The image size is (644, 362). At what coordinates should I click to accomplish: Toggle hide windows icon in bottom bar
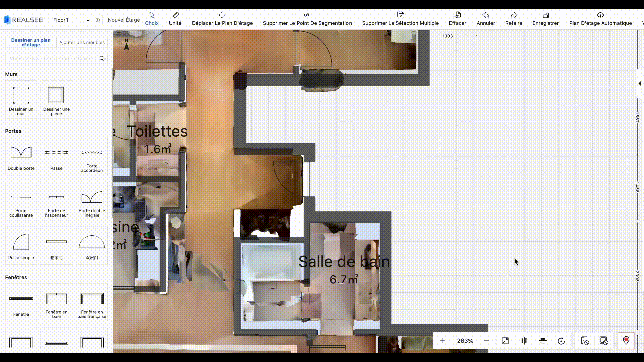click(603, 341)
